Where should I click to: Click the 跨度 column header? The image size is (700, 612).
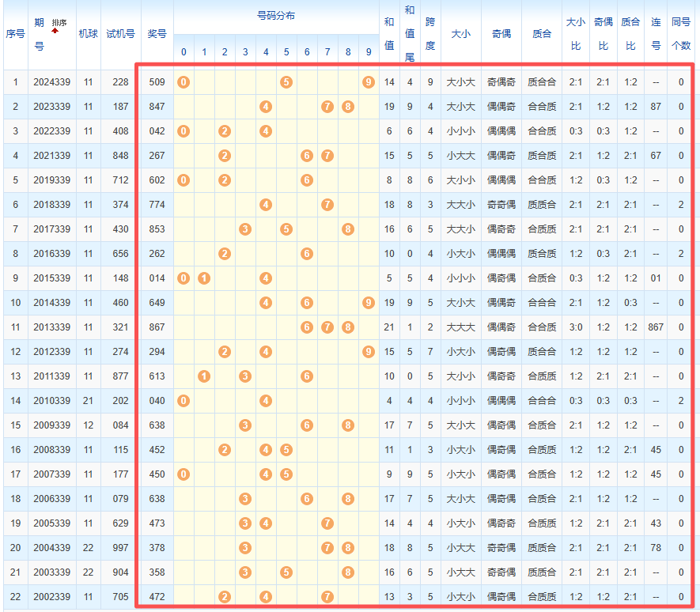coord(430,34)
